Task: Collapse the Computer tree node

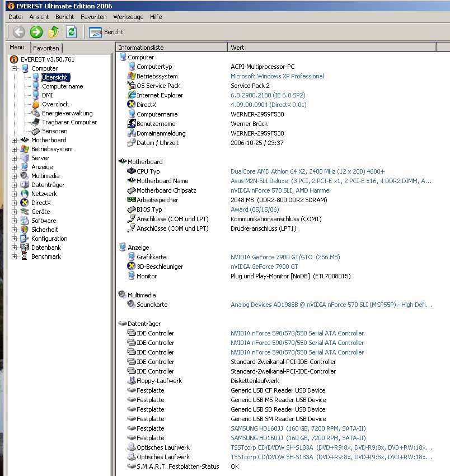Action: click(x=14, y=69)
